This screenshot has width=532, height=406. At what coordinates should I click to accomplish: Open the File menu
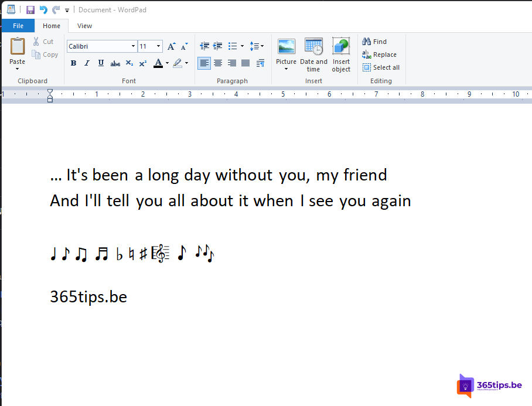click(x=18, y=26)
